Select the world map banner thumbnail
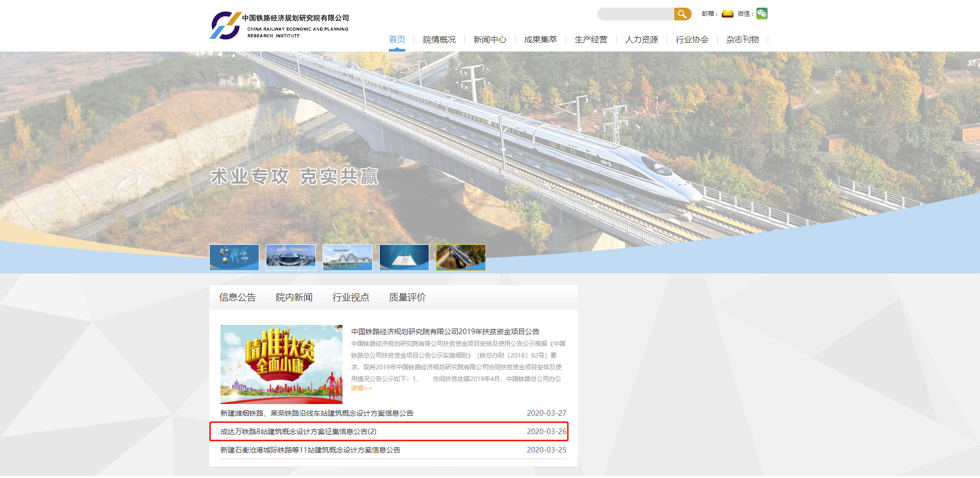Image resolution: width=980 pixels, height=478 pixels. pos(234,257)
